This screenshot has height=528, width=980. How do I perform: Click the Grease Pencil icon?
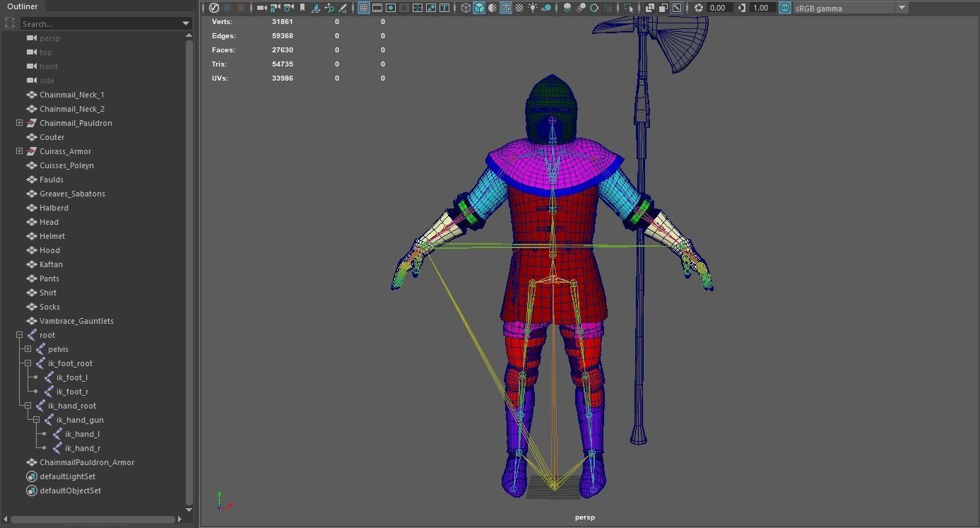[x=343, y=8]
